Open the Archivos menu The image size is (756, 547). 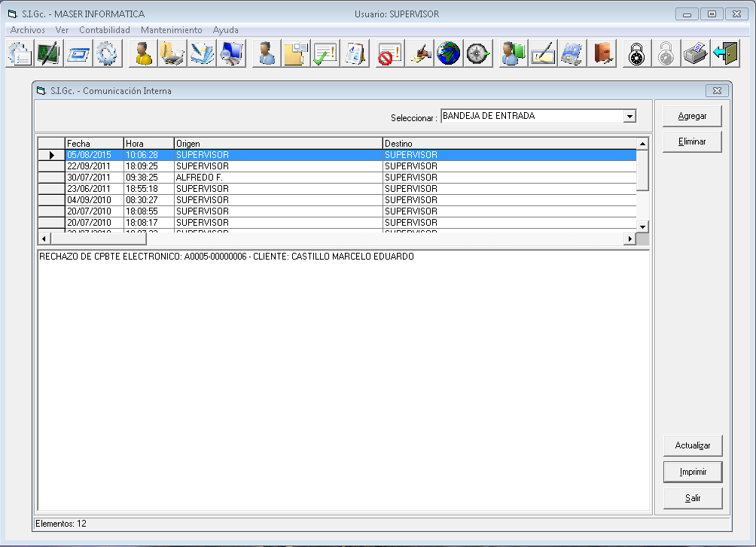pos(27,30)
